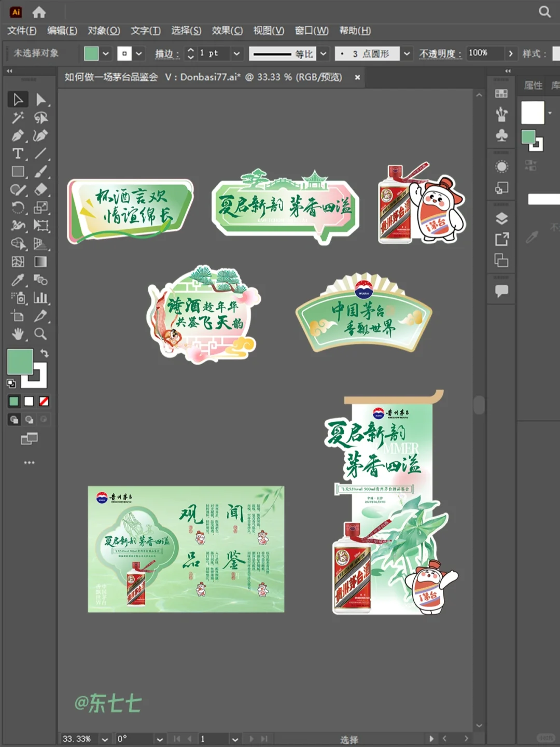Open the Swatches panel icon
The height and width of the screenshot is (747, 560).
(x=501, y=93)
